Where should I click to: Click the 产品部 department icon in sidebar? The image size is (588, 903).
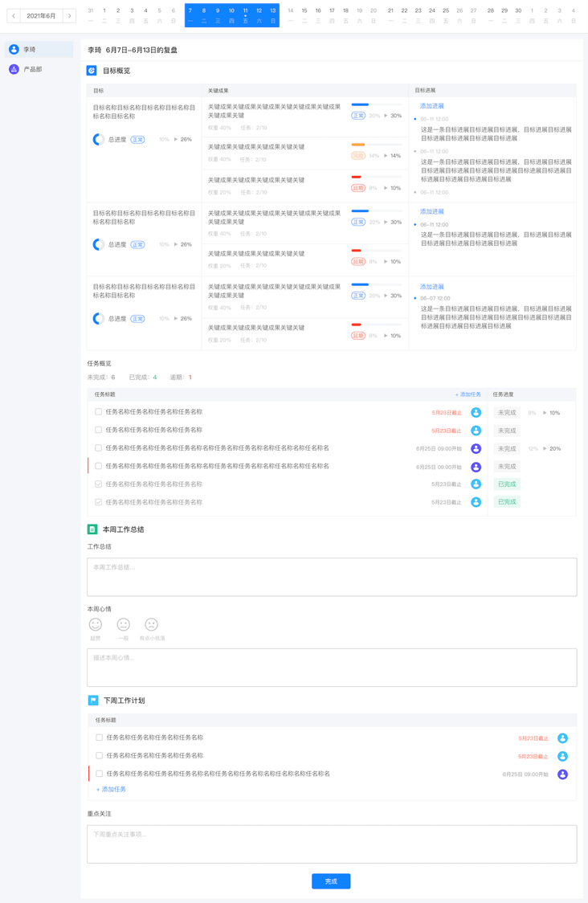point(14,70)
